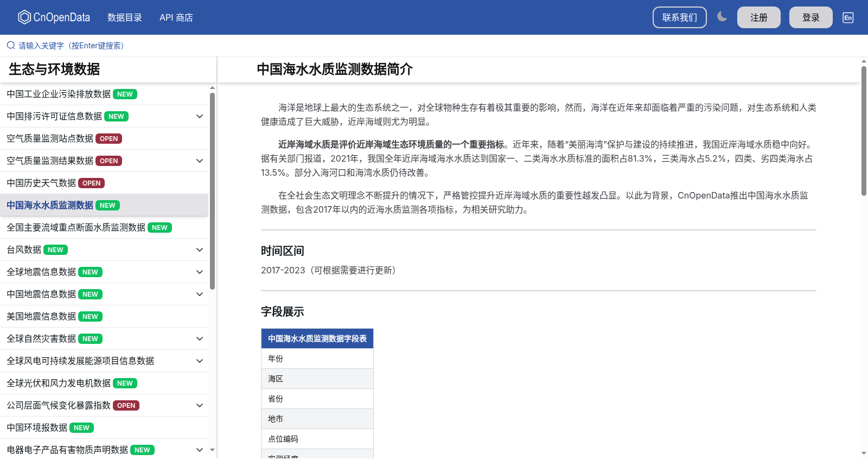The image size is (868, 467).
Task: Click OPEN badge beside 公司层面气候变化暴露指数
Action: pyautogui.click(x=126, y=406)
